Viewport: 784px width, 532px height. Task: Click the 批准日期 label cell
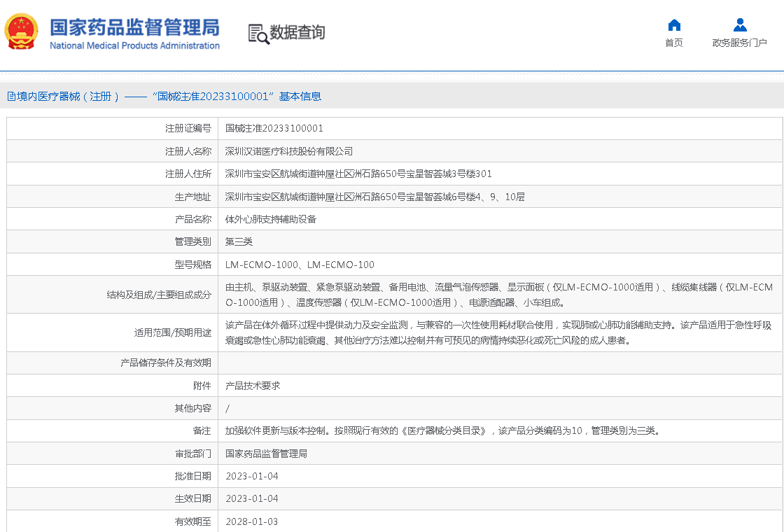(x=113, y=476)
